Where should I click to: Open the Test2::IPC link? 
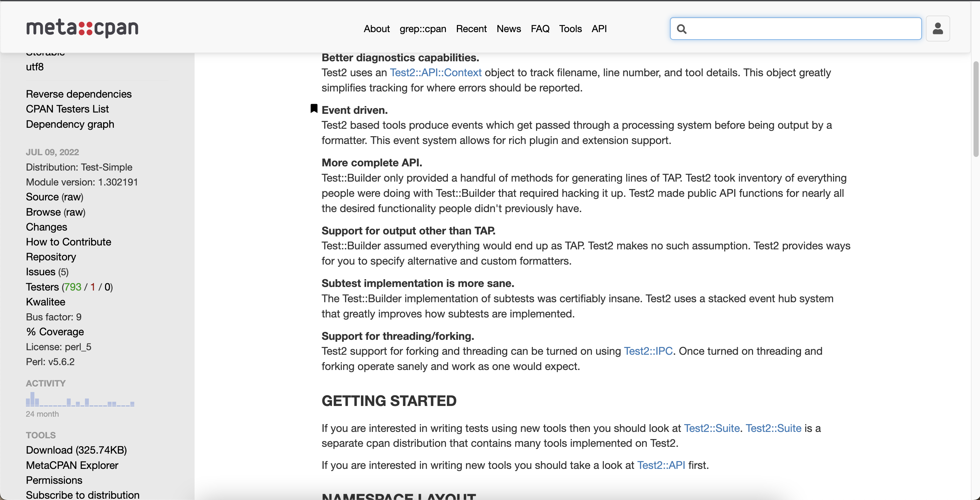point(648,351)
